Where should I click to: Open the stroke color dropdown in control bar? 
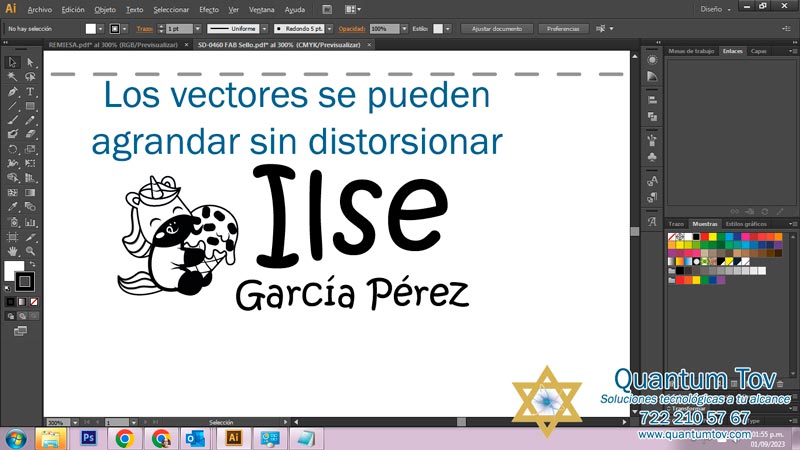click(x=124, y=29)
